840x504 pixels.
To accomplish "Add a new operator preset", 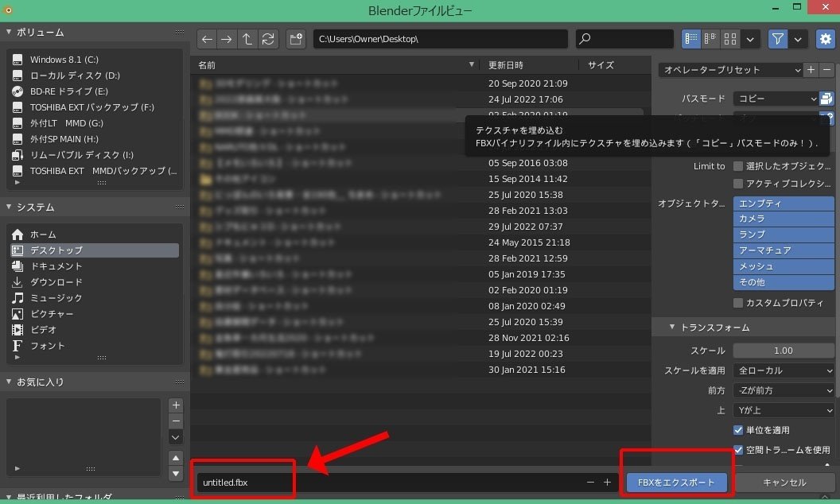I will pos(811,70).
